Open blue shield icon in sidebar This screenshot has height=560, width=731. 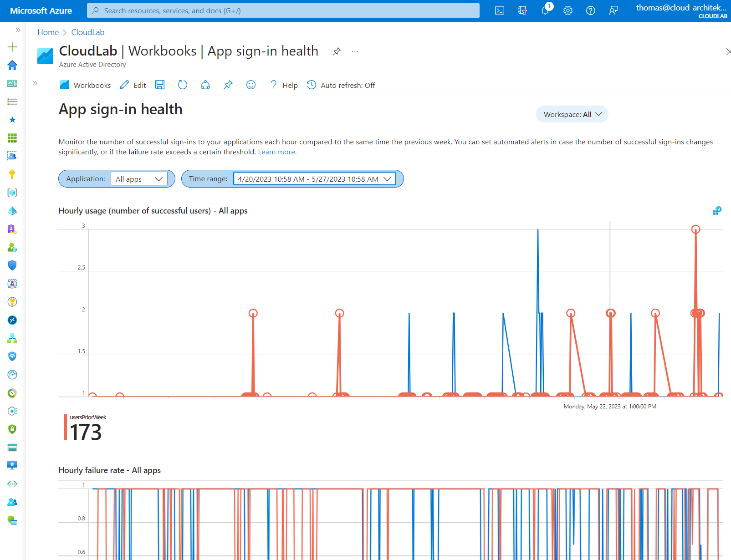tap(12, 265)
